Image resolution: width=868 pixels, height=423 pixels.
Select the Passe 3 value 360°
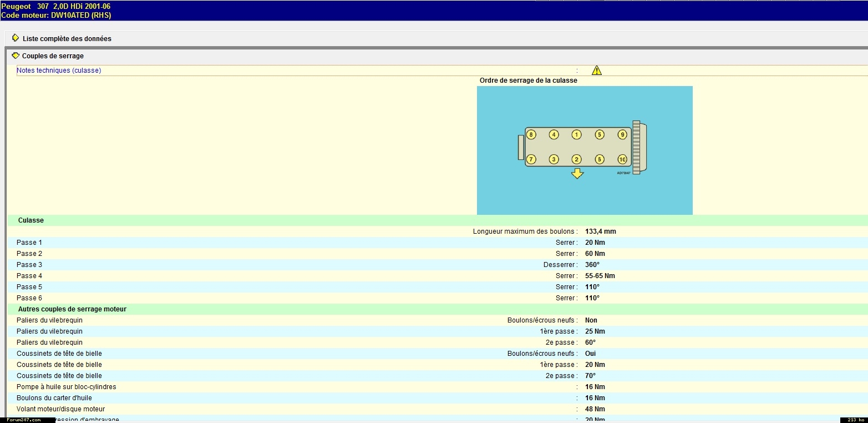pos(592,265)
